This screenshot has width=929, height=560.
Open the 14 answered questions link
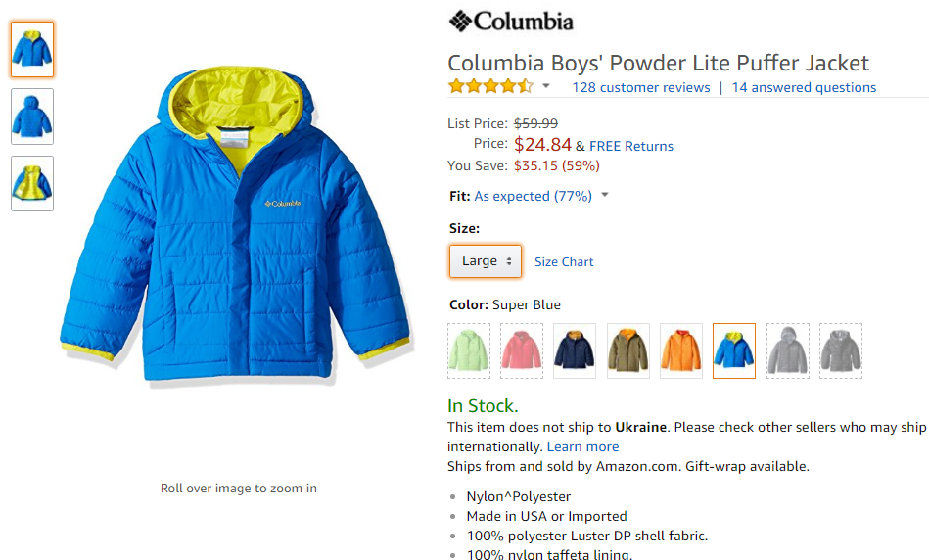pyautogui.click(x=804, y=88)
